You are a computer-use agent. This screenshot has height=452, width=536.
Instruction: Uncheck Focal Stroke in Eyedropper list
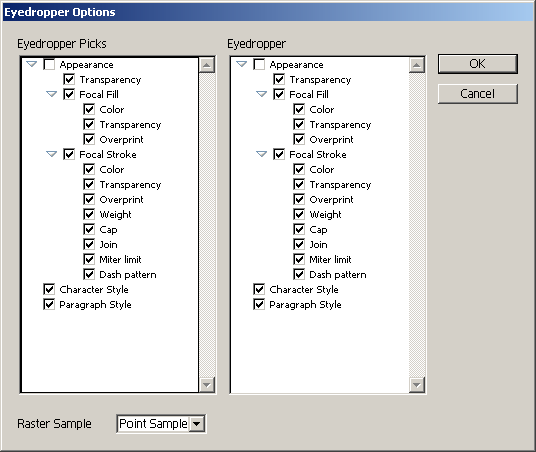(279, 154)
